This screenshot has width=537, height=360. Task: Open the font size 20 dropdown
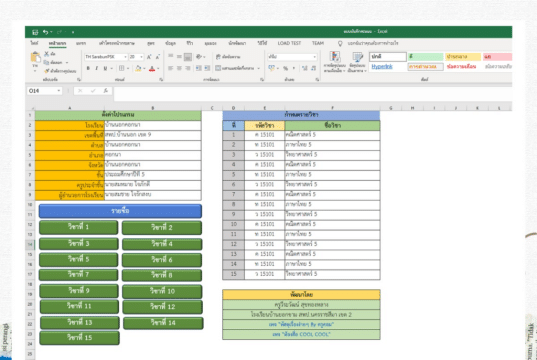pyautogui.click(x=141, y=57)
